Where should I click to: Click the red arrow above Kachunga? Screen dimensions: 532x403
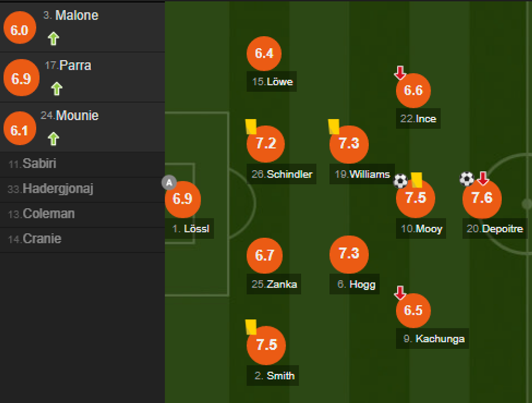[x=401, y=292]
